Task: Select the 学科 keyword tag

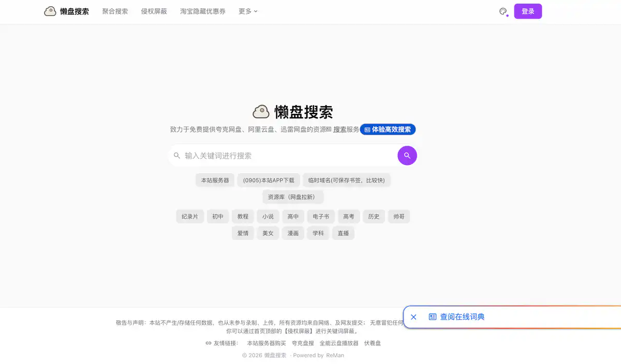Action: (318, 233)
